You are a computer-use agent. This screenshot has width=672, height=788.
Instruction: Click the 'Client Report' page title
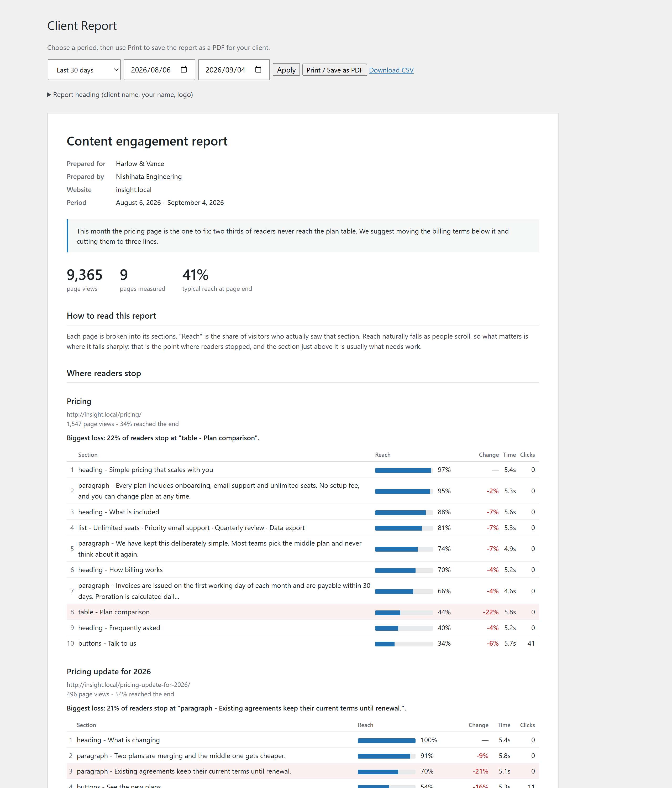coord(82,25)
